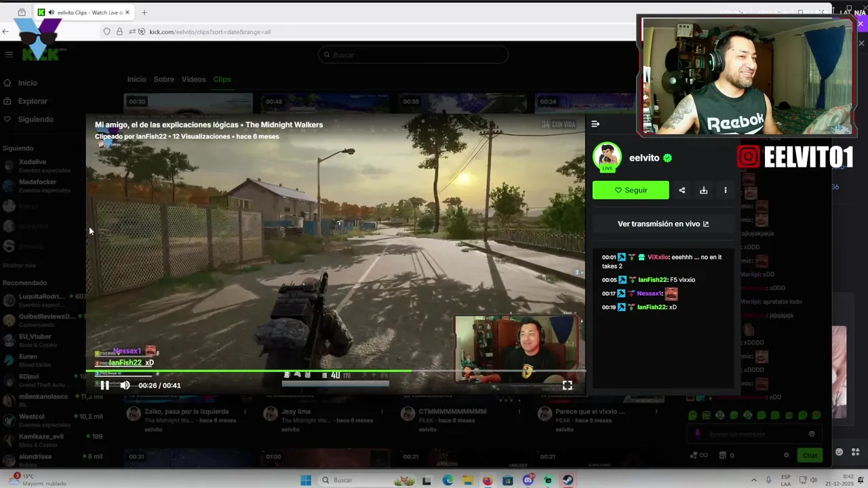This screenshot has width=868, height=488.
Task: Open the eelvito channel name link
Action: (x=644, y=158)
